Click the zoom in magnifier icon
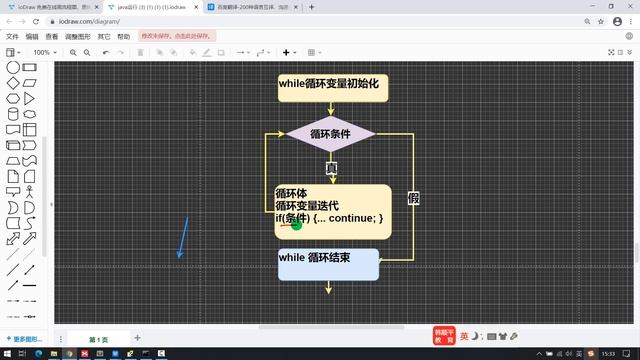This screenshot has width=640, height=360. click(x=73, y=53)
